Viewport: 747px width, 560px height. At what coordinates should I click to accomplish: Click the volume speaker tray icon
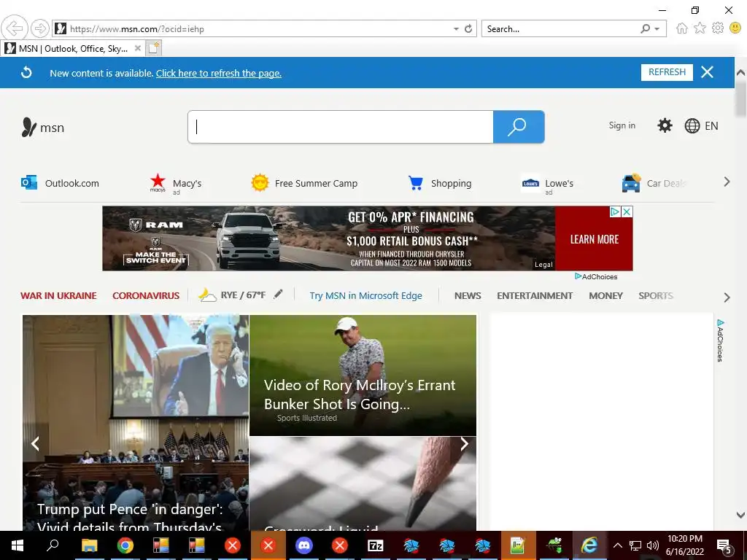[653, 545]
